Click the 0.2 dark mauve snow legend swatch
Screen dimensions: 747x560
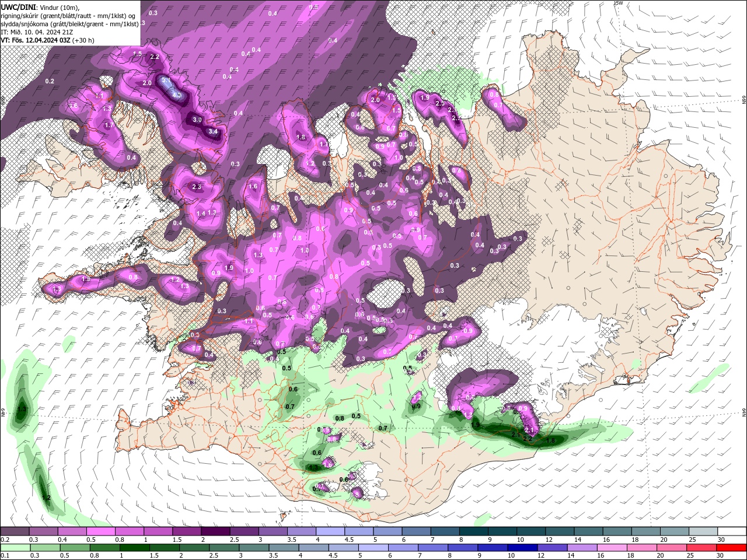[x=15, y=531]
